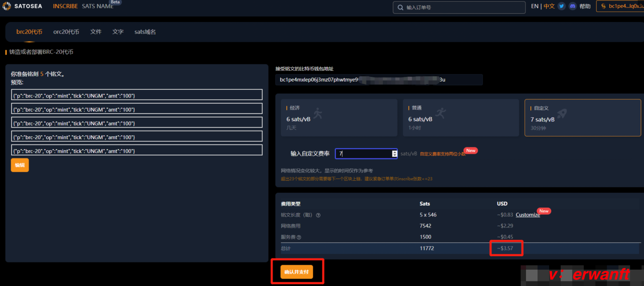The width and height of the screenshot is (644, 286).
Task: Click the 确认并支付 button
Action: (297, 272)
